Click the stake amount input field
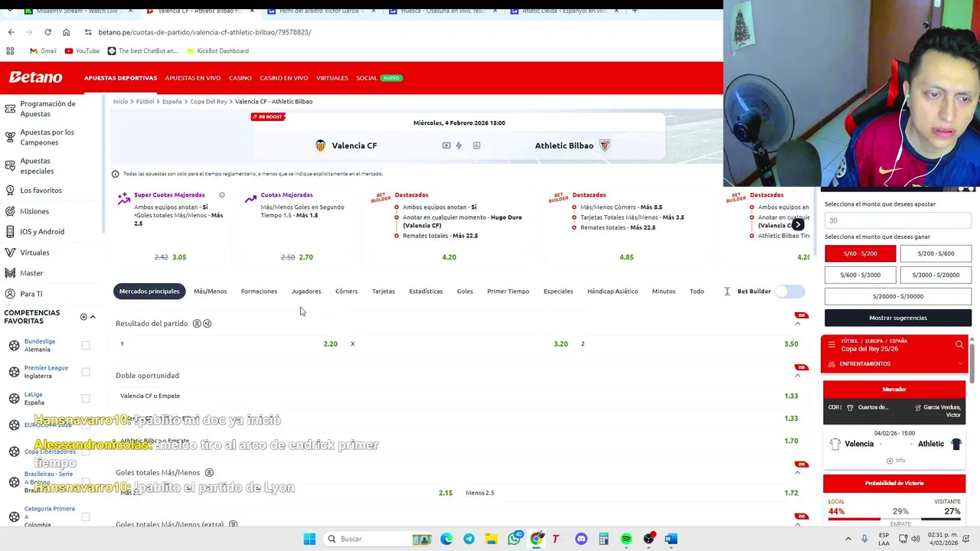This screenshot has height=551, width=980. (898, 220)
